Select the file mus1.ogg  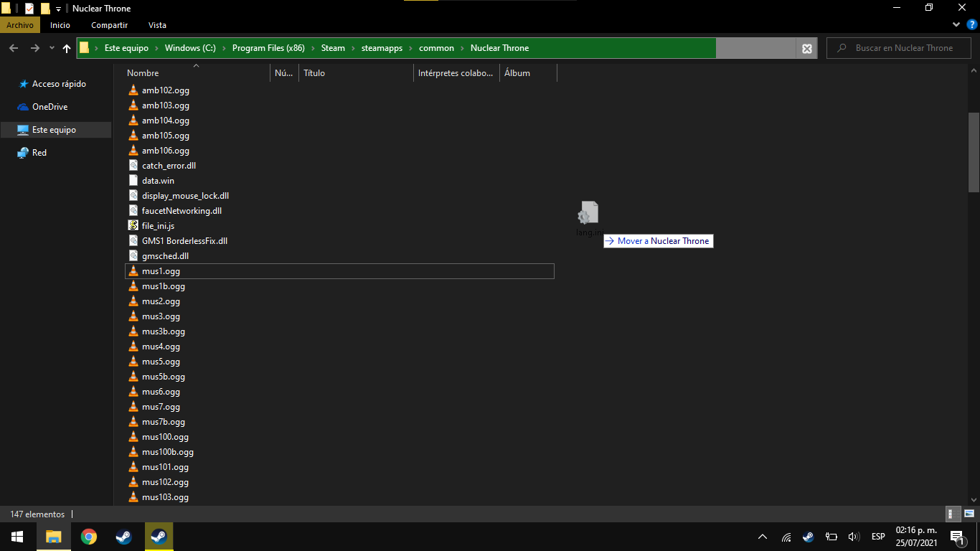(x=339, y=271)
